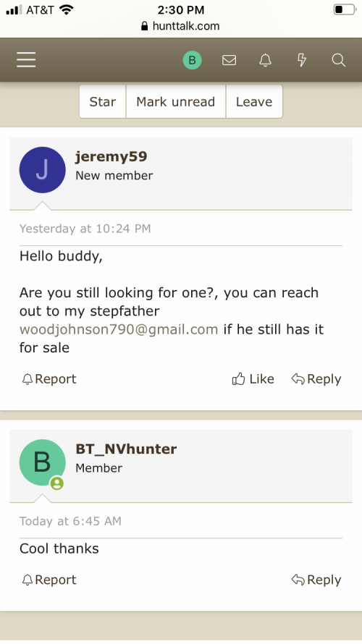The image size is (362, 644).
Task: Star this conversation
Action: point(103,102)
